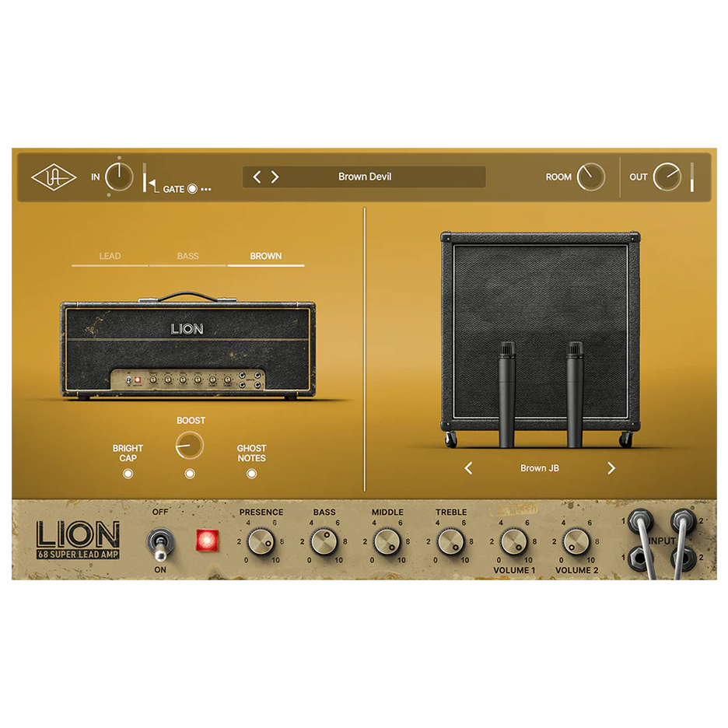The image size is (728, 728).
Task: Turn the PRESENCE knob
Action: pyautogui.click(x=261, y=541)
